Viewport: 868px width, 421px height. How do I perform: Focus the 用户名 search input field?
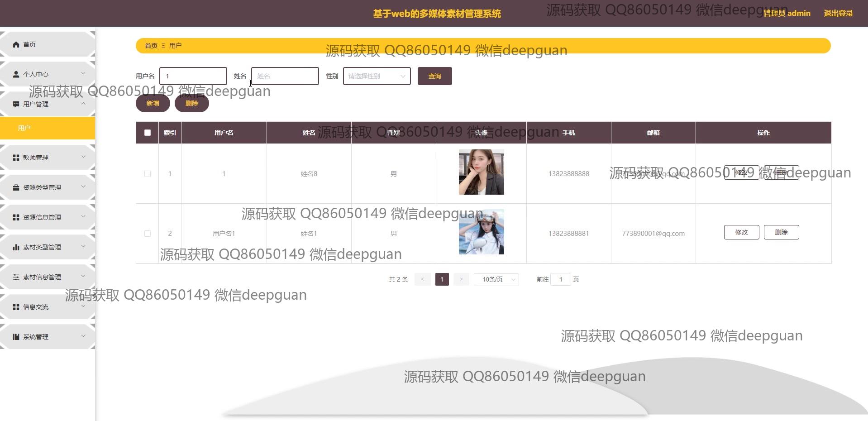(193, 76)
